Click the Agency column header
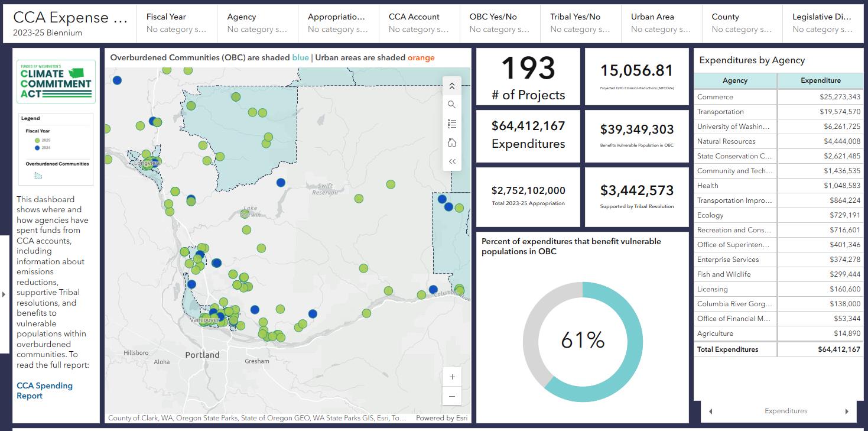 click(735, 80)
